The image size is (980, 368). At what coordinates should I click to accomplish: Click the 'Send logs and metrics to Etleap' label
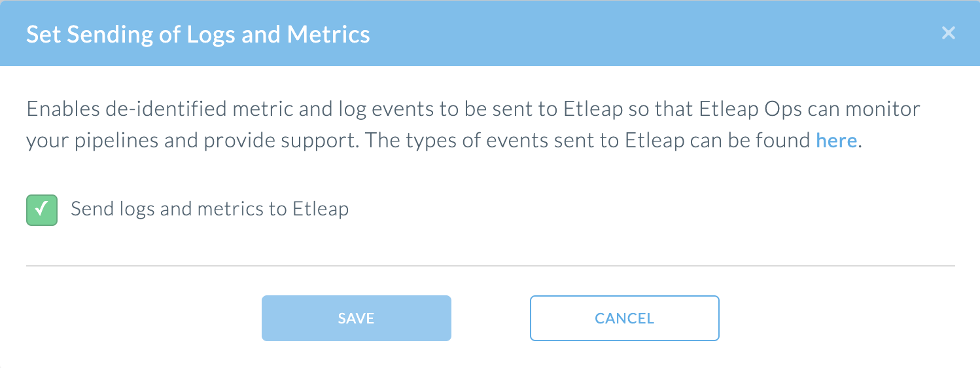pyautogui.click(x=209, y=209)
